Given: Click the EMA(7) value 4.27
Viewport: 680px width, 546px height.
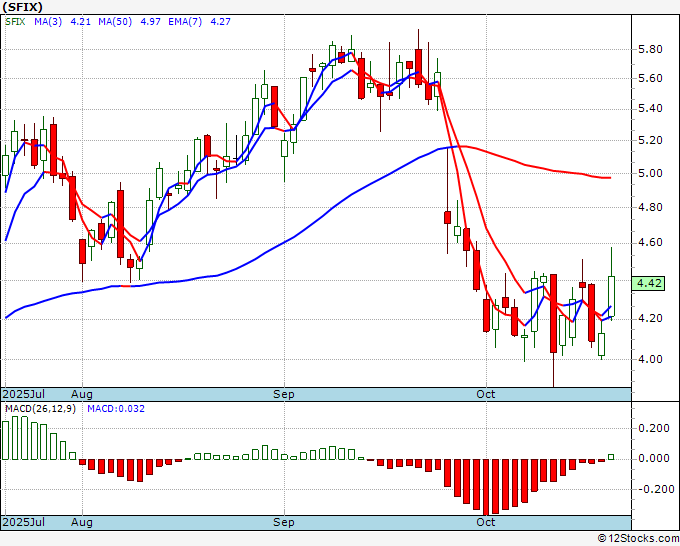Looking at the screenshot, I should pyautogui.click(x=220, y=22).
